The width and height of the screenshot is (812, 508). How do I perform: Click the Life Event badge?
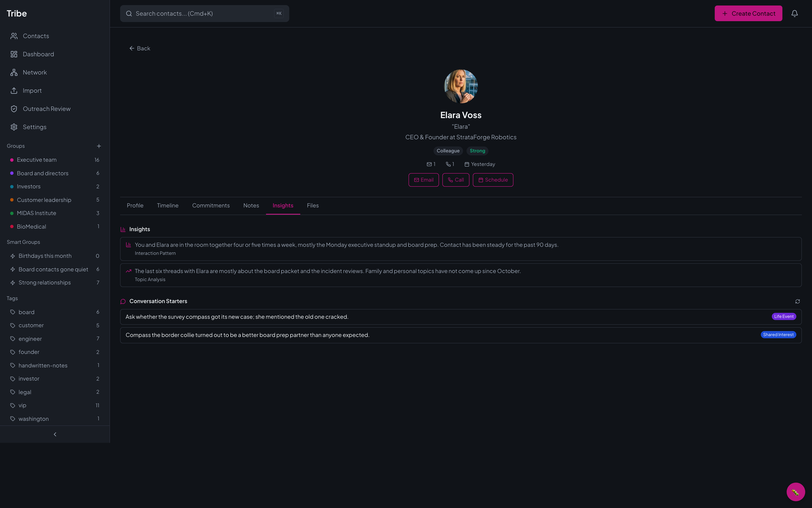pyautogui.click(x=784, y=317)
